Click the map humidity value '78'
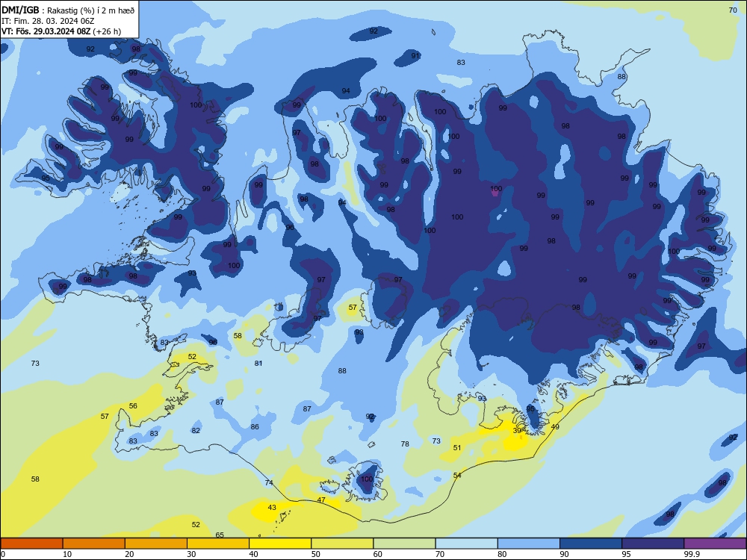The width and height of the screenshot is (747, 560). click(x=405, y=444)
